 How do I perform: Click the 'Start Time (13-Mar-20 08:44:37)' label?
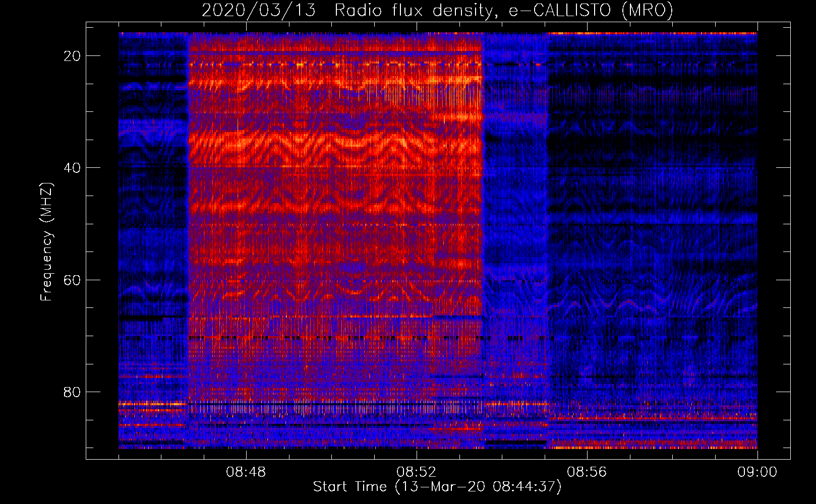pyautogui.click(x=437, y=487)
